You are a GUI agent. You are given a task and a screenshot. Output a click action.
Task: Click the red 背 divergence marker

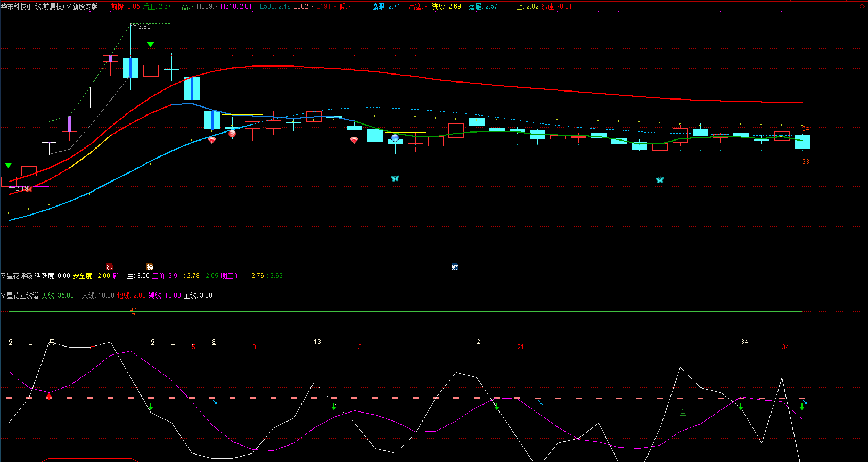pyautogui.click(x=133, y=311)
